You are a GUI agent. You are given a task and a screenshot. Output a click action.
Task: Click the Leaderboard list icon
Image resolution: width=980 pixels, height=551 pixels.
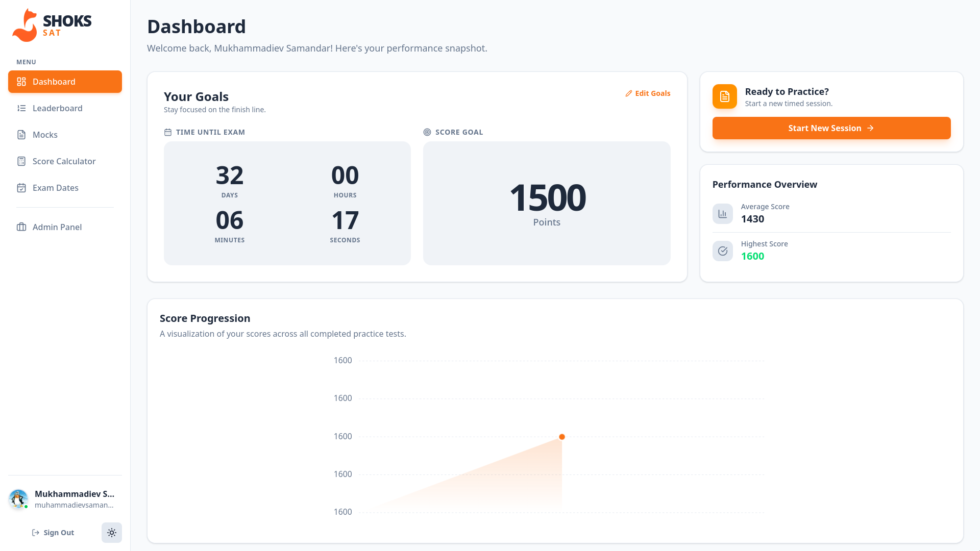(x=21, y=108)
